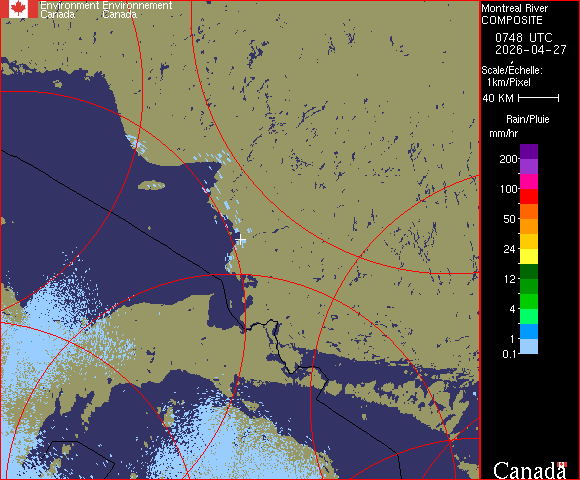Click the 2026-04-27 date label

530,50
